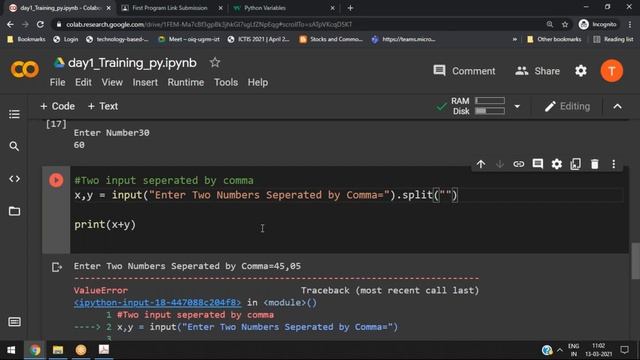The image size is (640, 360).
Task: Open the Runtime menu
Action: [x=186, y=82]
